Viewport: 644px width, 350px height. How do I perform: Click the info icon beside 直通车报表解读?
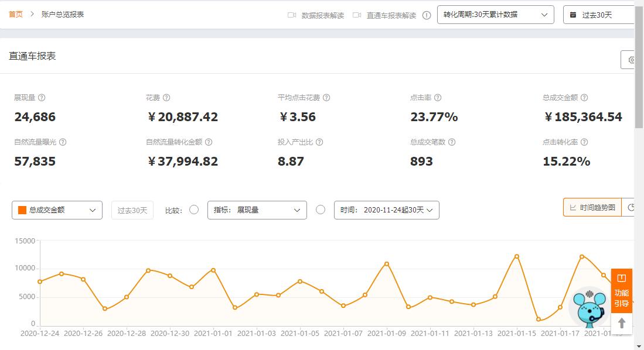427,15
